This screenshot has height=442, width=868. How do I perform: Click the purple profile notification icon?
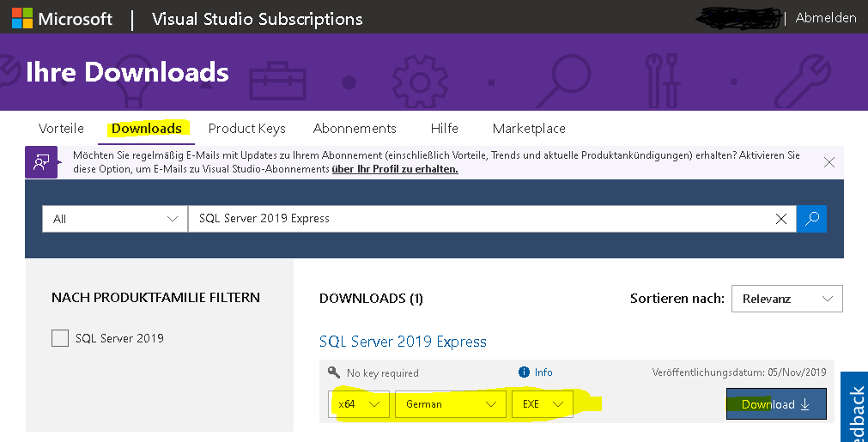point(41,162)
